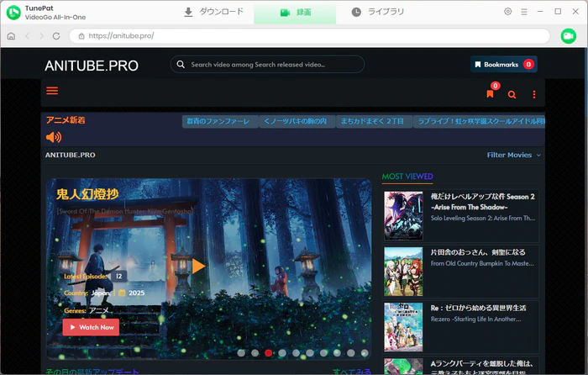
Task: Click the site search video field
Action: coord(267,65)
